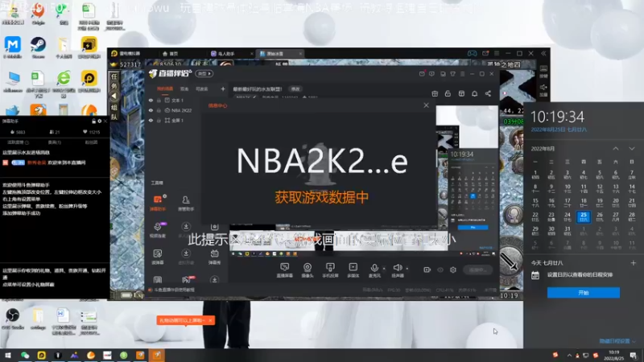
Task: Click the mode pill next to logo
Action: [x=204, y=73]
